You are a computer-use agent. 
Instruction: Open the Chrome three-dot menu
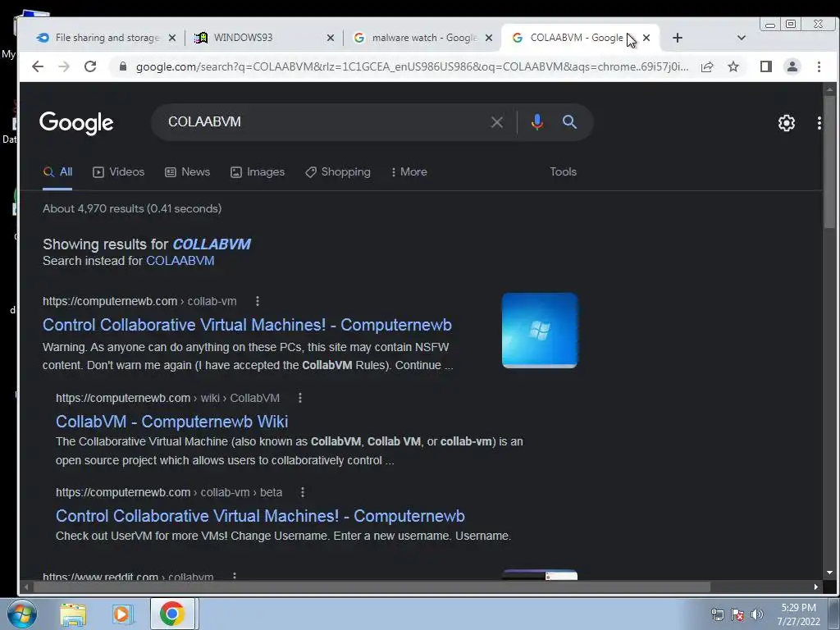(x=819, y=66)
